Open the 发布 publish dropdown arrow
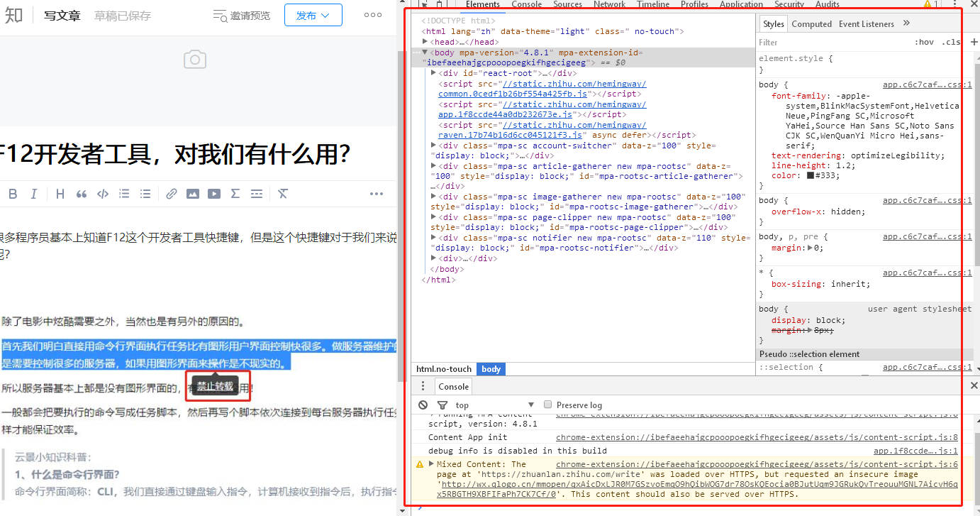 point(325,15)
